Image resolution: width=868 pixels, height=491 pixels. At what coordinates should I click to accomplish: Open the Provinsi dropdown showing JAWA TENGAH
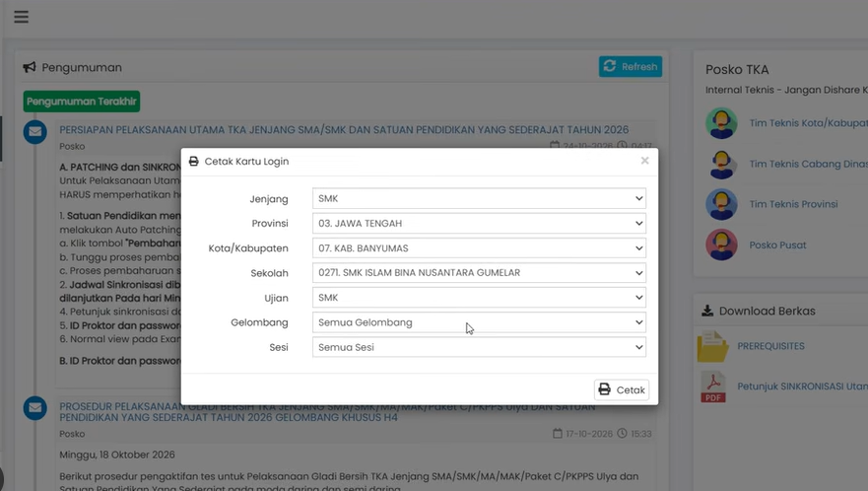(479, 224)
